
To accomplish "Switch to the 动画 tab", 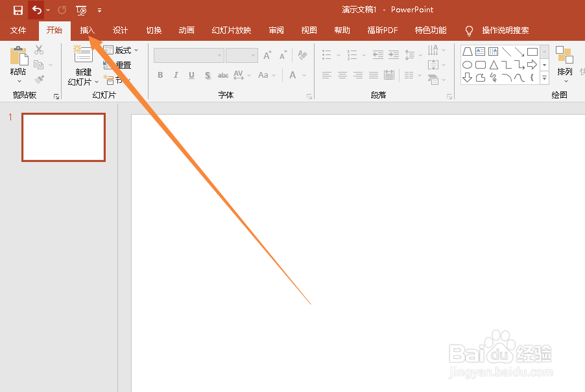I will tap(186, 30).
